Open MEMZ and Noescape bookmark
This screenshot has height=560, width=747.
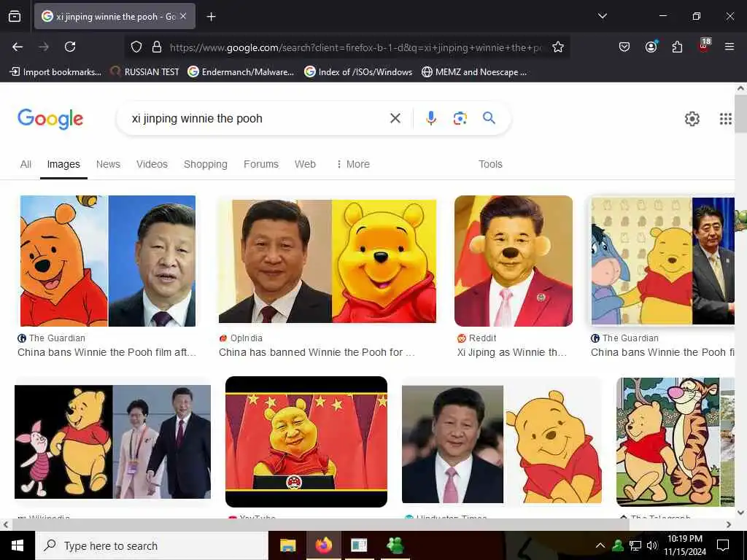pos(474,72)
